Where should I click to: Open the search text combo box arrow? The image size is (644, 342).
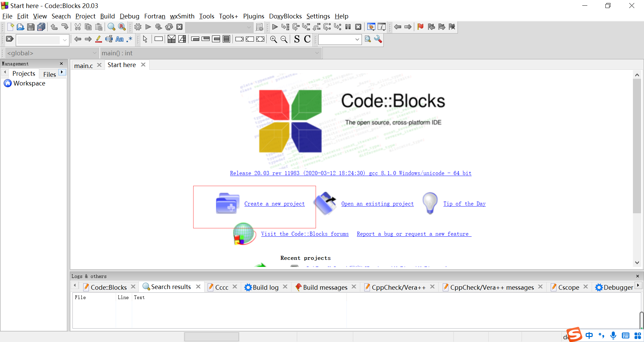click(65, 40)
